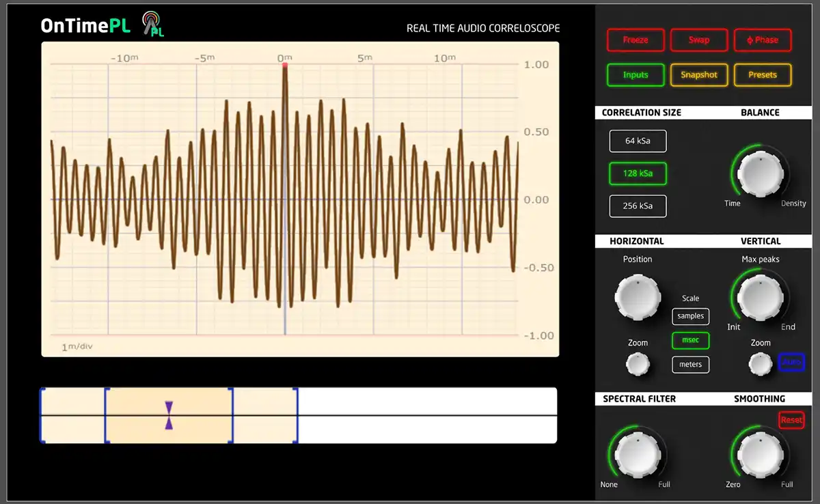Select 64 kSa correlation size
The width and height of the screenshot is (820, 504).
[638, 141]
